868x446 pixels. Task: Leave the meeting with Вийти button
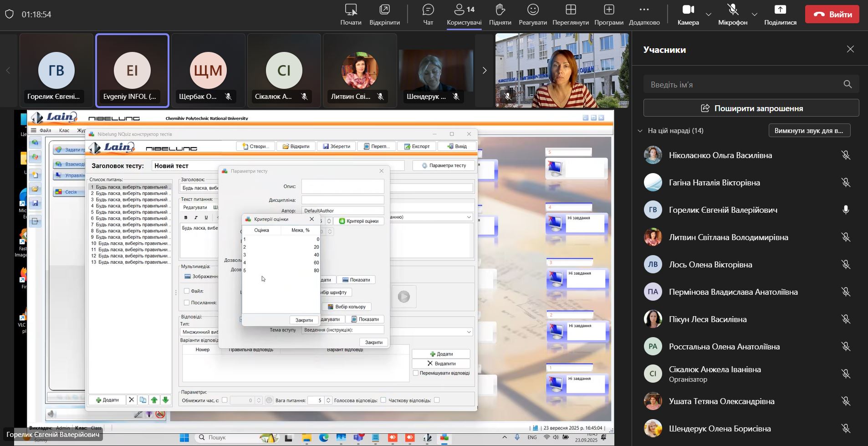click(832, 14)
